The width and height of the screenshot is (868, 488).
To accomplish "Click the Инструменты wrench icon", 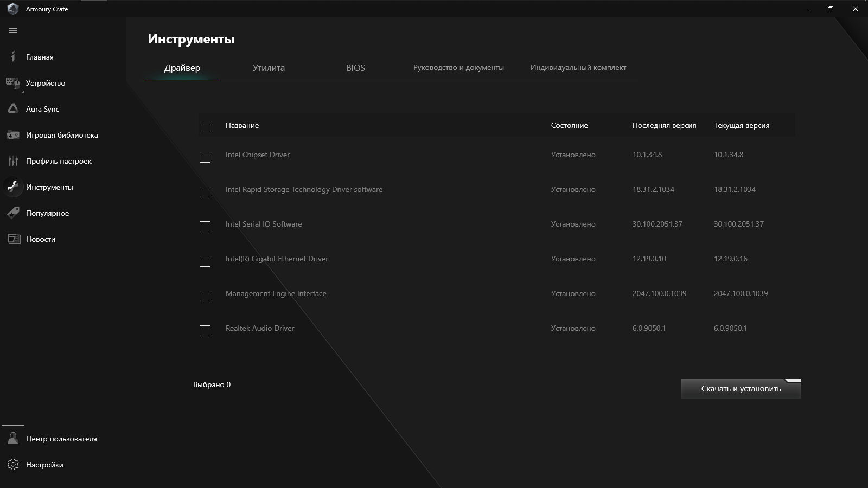I will (13, 187).
